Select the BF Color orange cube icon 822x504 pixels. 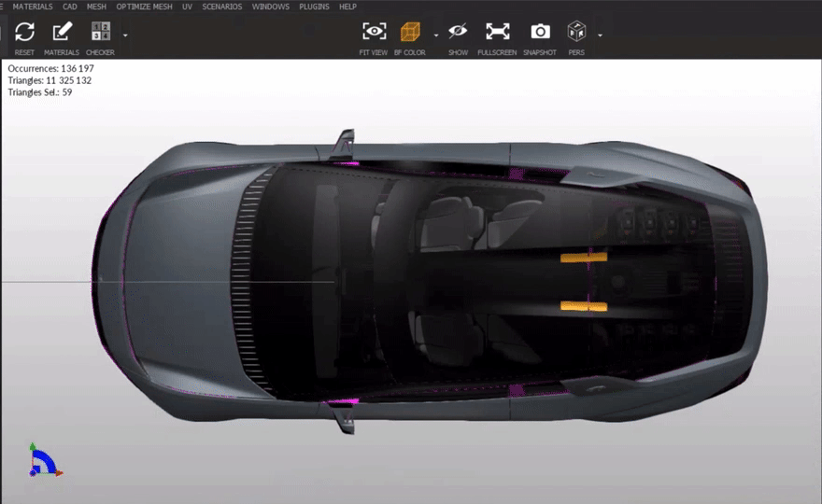click(410, 32)
